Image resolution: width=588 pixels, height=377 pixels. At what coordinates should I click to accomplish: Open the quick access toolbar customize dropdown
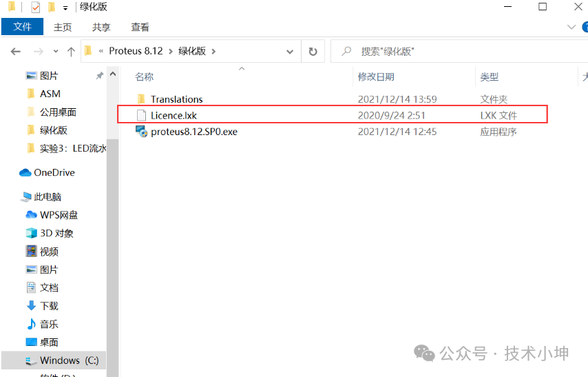(x=65, y=8)
